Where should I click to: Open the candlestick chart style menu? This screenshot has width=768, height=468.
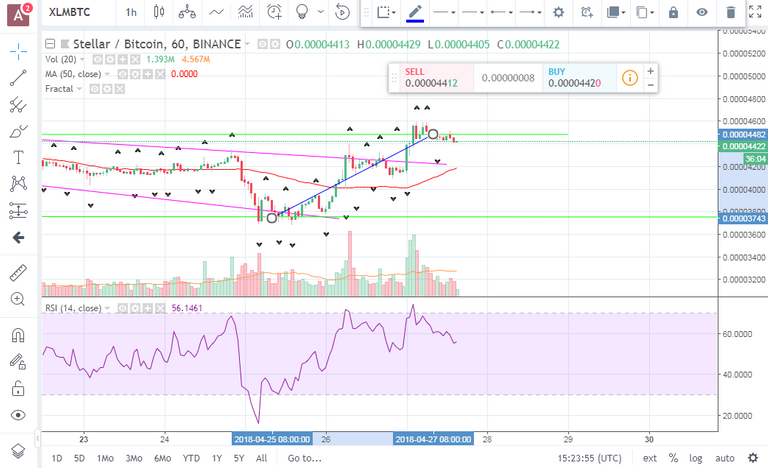[159, 12]
